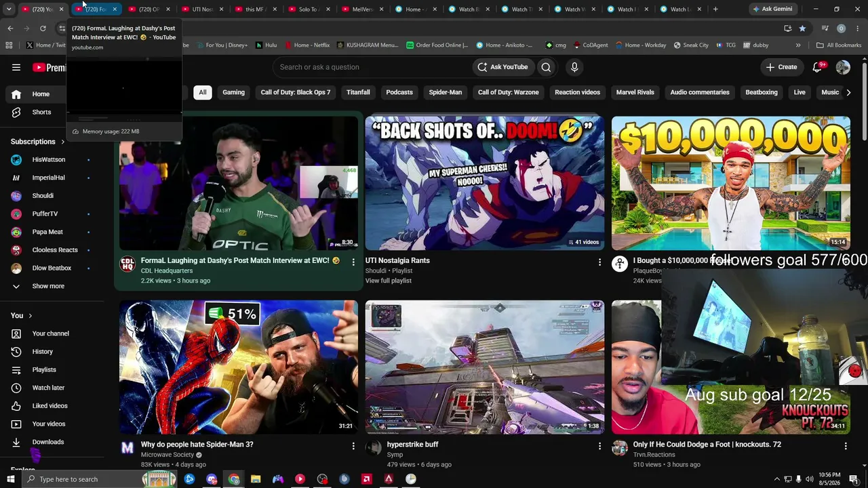Viewport: 868px width, 488px height.
Task: Open the Microwave Society channel avatar
Action: [127, 447]
